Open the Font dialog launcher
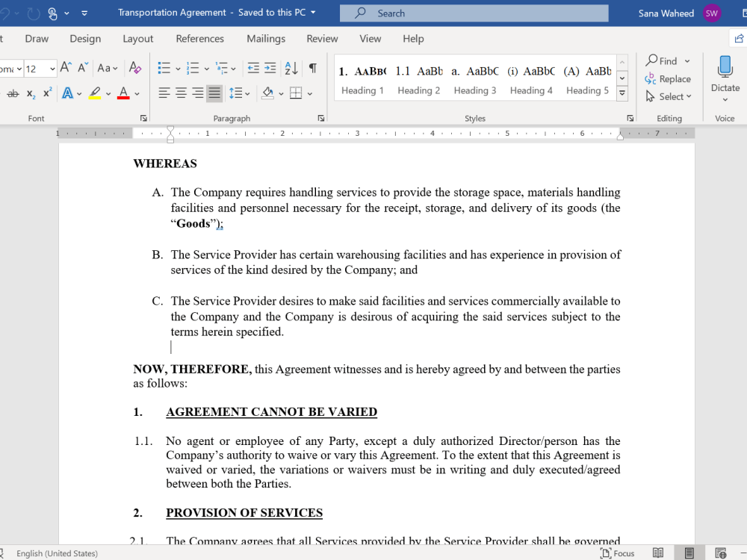Viewport: 747px width, 560px height. coord(143,118)
